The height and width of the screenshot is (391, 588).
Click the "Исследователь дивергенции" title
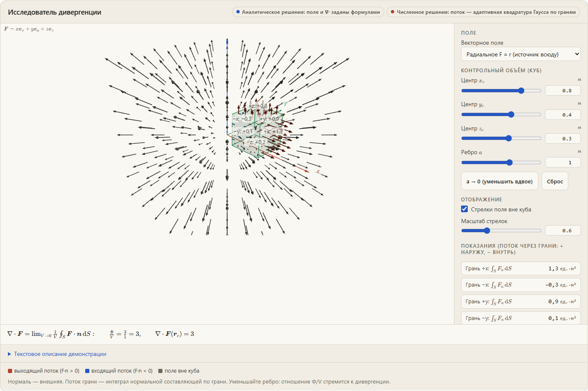[55, 12]
